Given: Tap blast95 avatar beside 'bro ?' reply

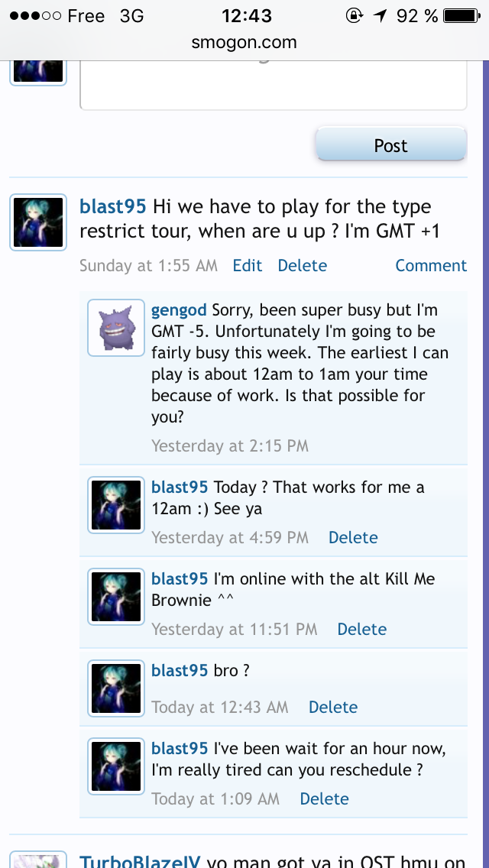Looking at the screenshot, I should pyautogui.click(x=116, y=688).
